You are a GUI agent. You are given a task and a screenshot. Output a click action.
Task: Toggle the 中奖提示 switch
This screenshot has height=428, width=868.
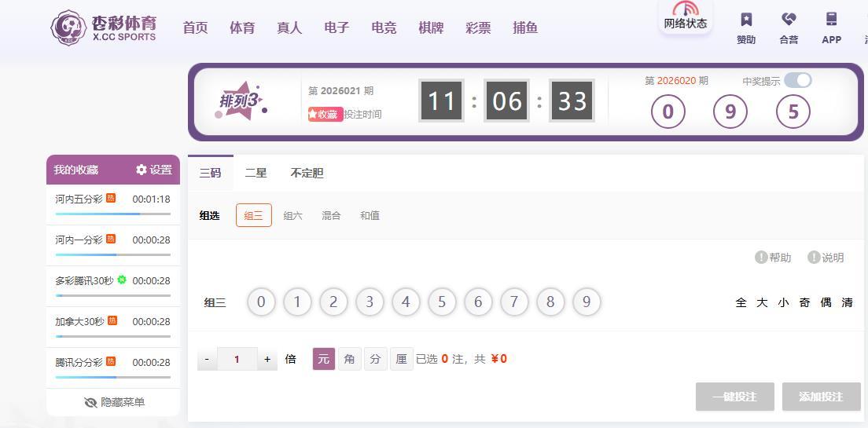click(x=798, y=81)
